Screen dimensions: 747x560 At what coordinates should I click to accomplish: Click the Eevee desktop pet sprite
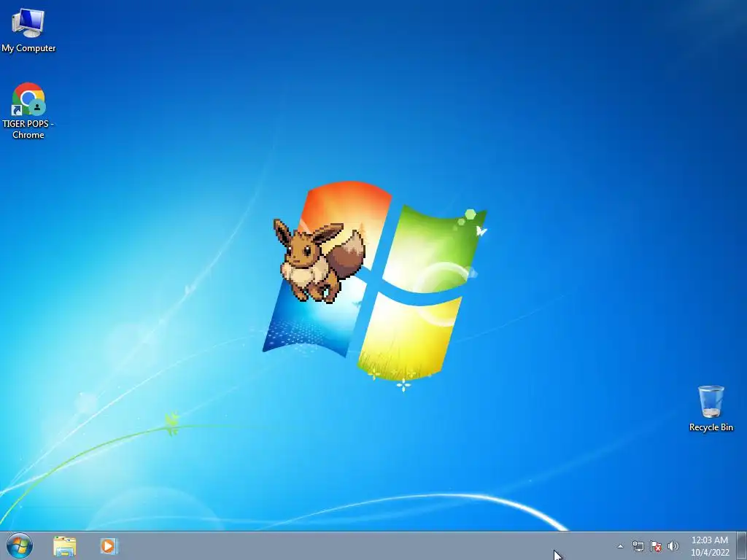[x=320, y=260]
